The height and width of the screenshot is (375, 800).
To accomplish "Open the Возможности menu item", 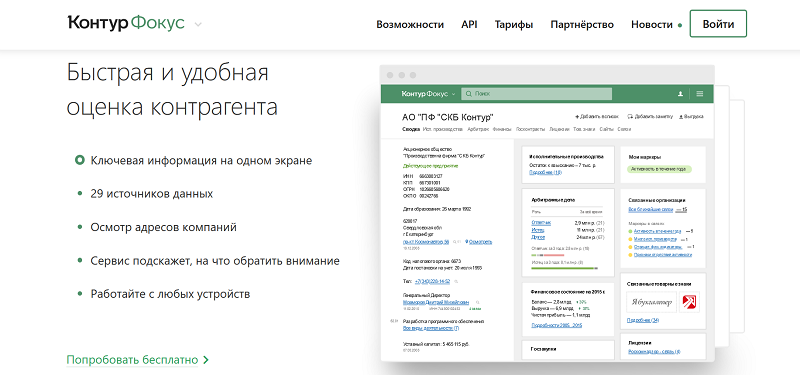I will tap(410, 24).
